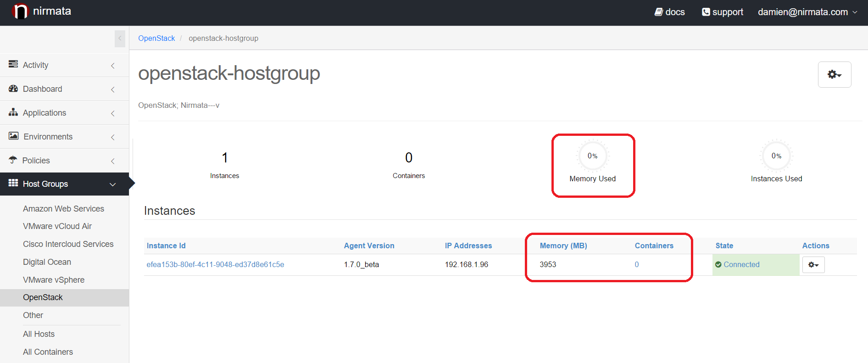Select Host Groups in the sidebar
This screenshot has height=363, width=868.
pos(64,184)
